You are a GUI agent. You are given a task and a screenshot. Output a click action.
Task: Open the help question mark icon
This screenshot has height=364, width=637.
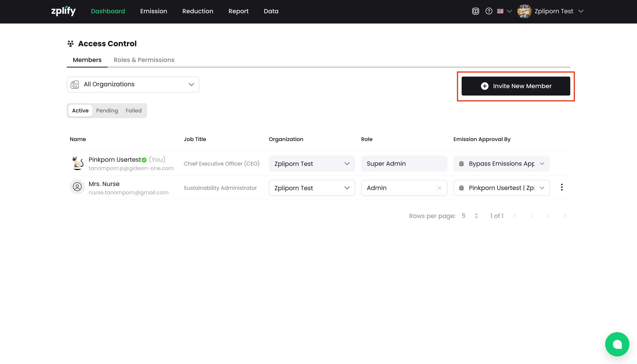tap(489, 11)
